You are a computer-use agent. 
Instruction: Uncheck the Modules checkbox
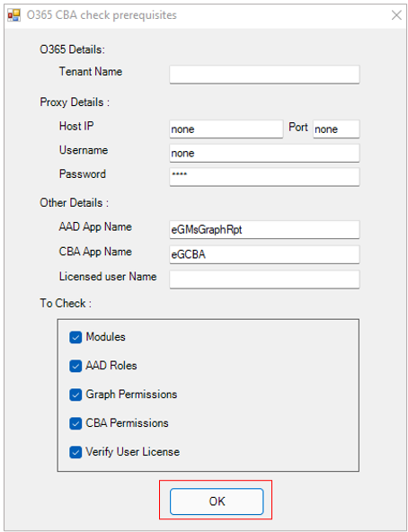75,337
